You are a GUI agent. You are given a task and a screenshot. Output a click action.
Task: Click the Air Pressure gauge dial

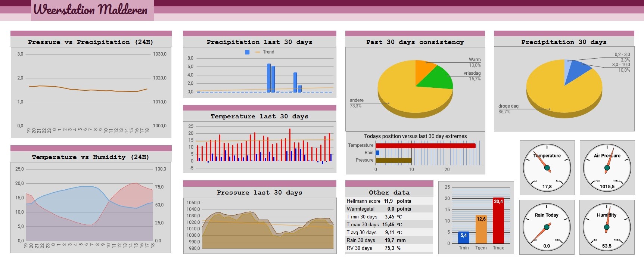(607, 168)
